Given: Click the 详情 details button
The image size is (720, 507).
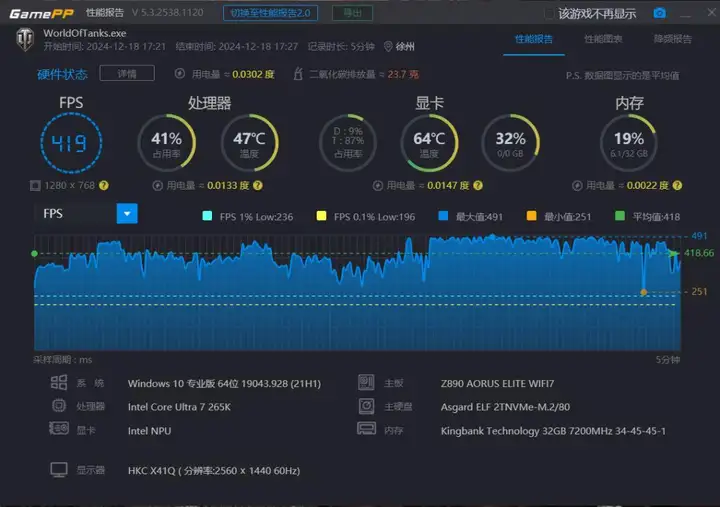Looking at the screenshot, I should tap(127, 73).
